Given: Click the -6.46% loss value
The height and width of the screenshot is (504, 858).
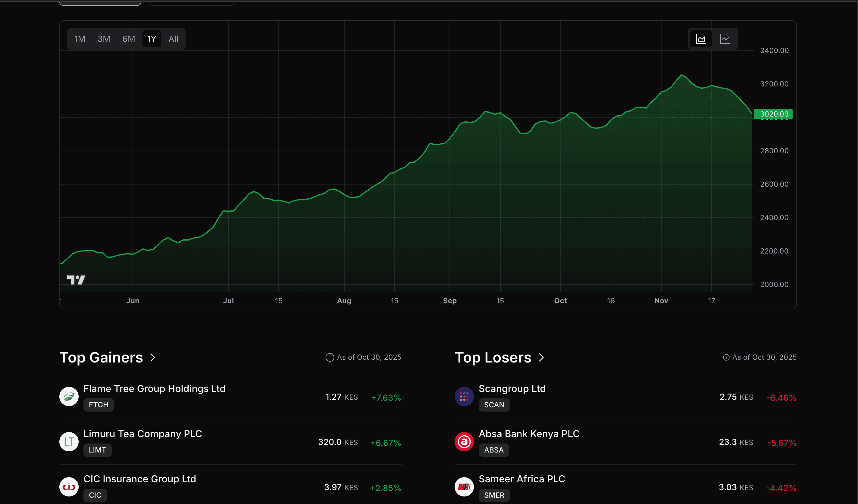Looking at the screenshot, I should [x=781, y=397].
